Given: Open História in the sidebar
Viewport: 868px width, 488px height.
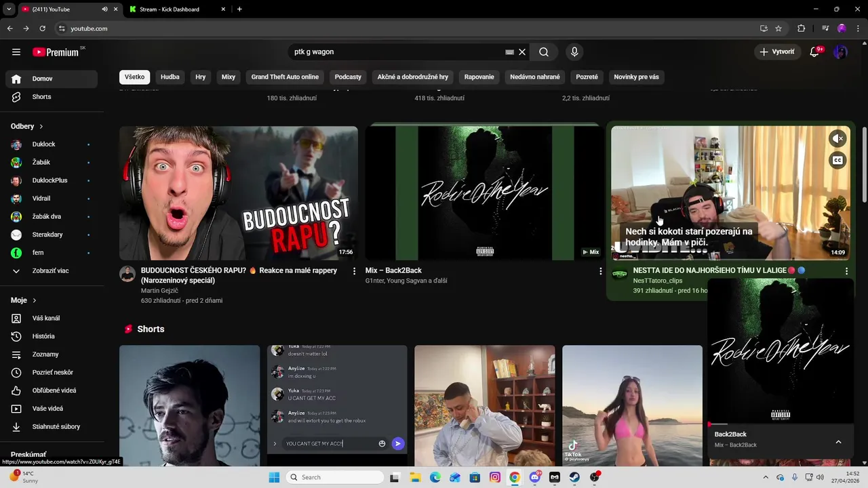Looking at the screenshot, I should tap(52, 336).
